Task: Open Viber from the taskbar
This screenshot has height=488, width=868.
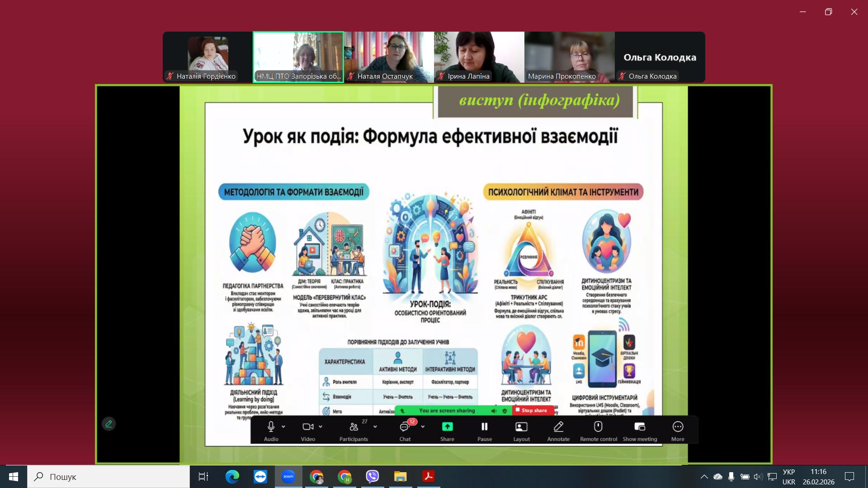Action: click(373, 476)
